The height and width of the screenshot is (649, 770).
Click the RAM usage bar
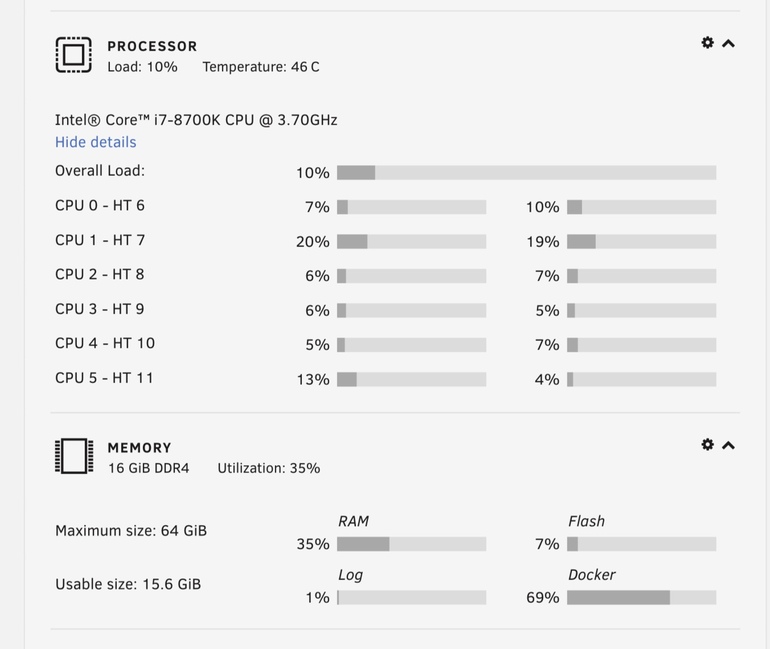coord(411,544)
